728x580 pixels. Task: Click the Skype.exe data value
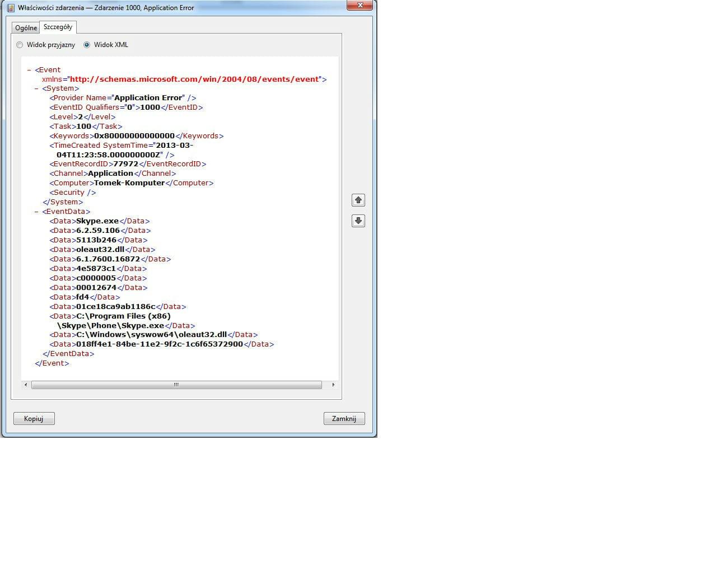[97, 221]
